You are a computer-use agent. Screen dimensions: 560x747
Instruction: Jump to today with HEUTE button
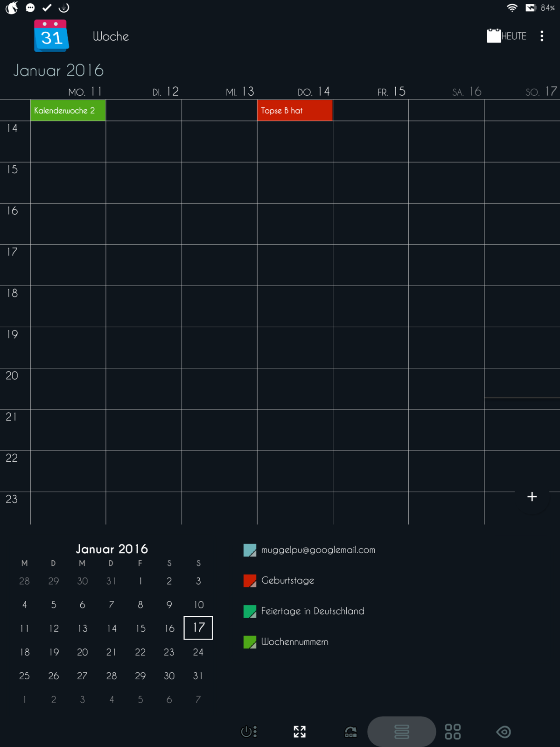tap(507, 36)
